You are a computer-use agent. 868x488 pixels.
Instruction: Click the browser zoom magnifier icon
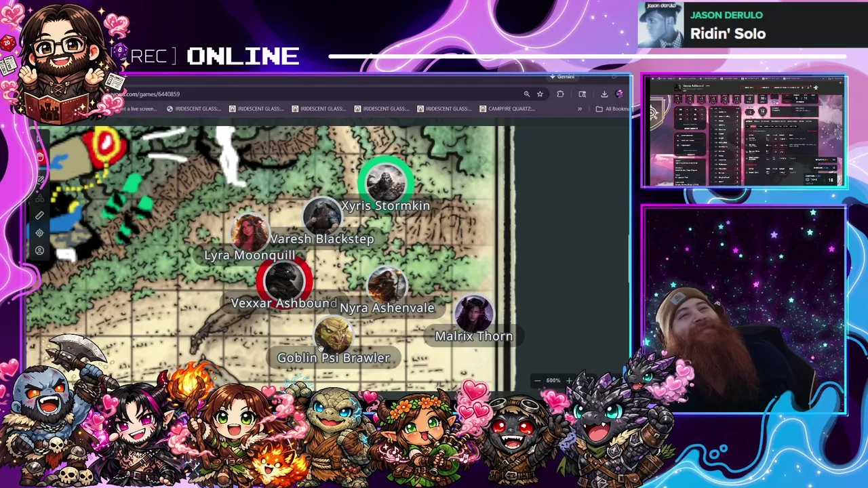pyautogui.click(x=526, y=94)
